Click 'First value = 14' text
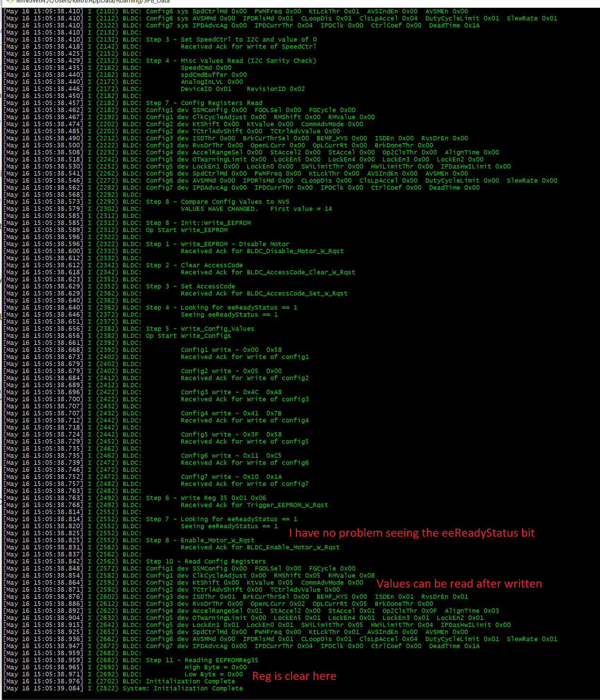Screen dimensions: 600x700 [301, 209]
